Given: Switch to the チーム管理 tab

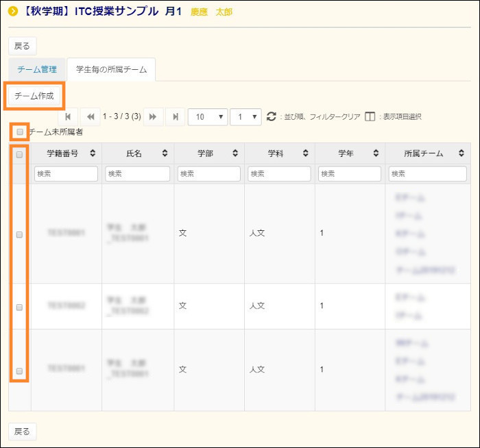Looking at the screenshot, I should coord(37,69).
